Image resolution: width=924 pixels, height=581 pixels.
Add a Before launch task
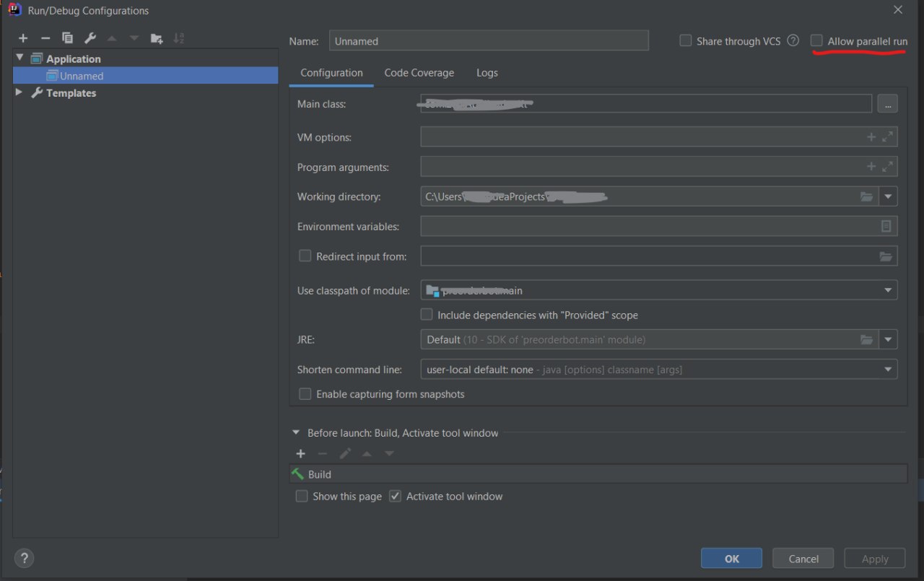(301, 454)
